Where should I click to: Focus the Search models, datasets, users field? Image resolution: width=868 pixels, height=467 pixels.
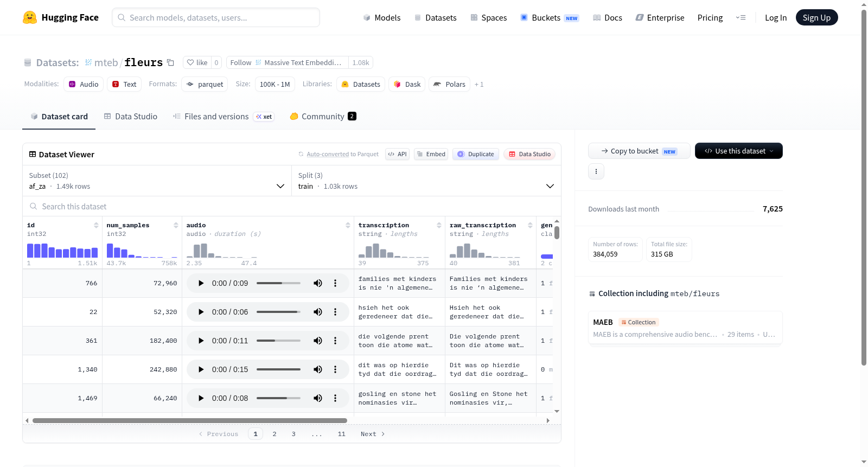pyautogui.click(x=216, y=17)
